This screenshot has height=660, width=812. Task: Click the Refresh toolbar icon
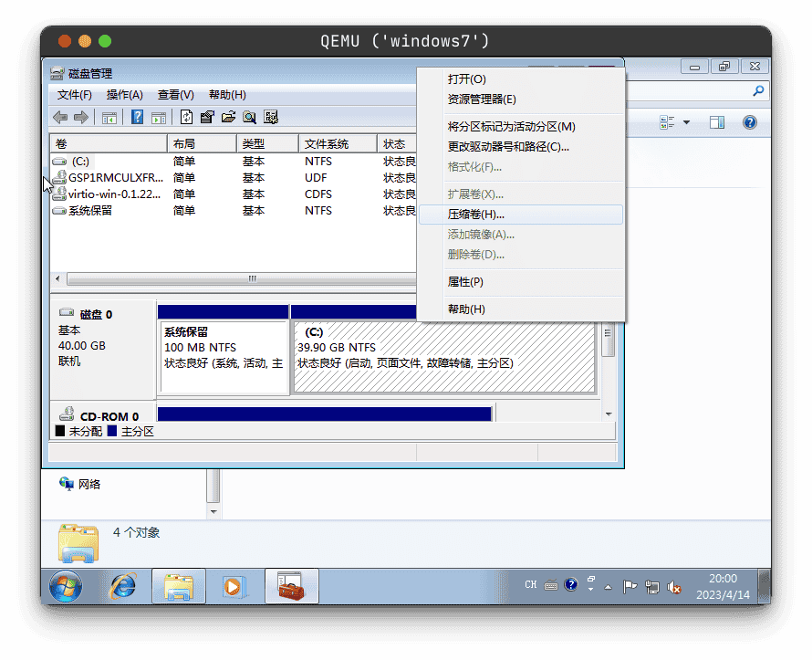point(186,117)
